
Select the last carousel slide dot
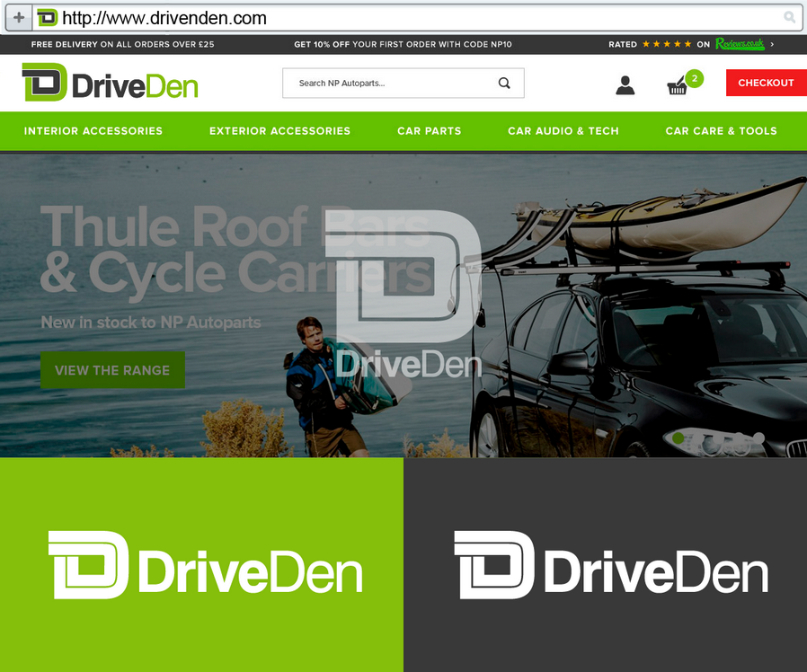point(758,438)
